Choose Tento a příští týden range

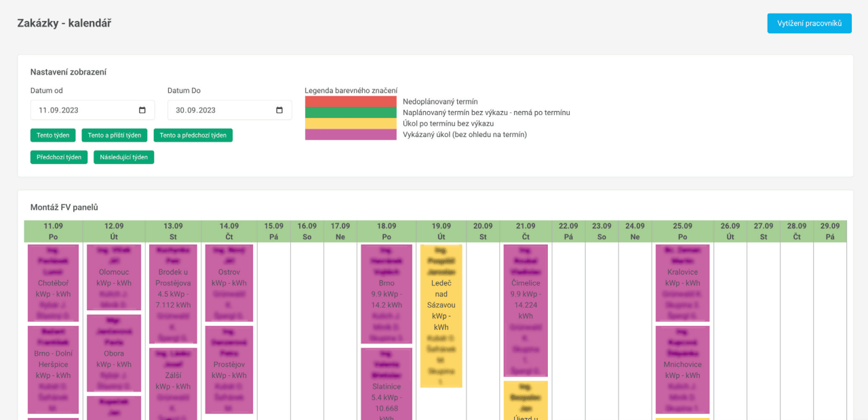[115, 135]
